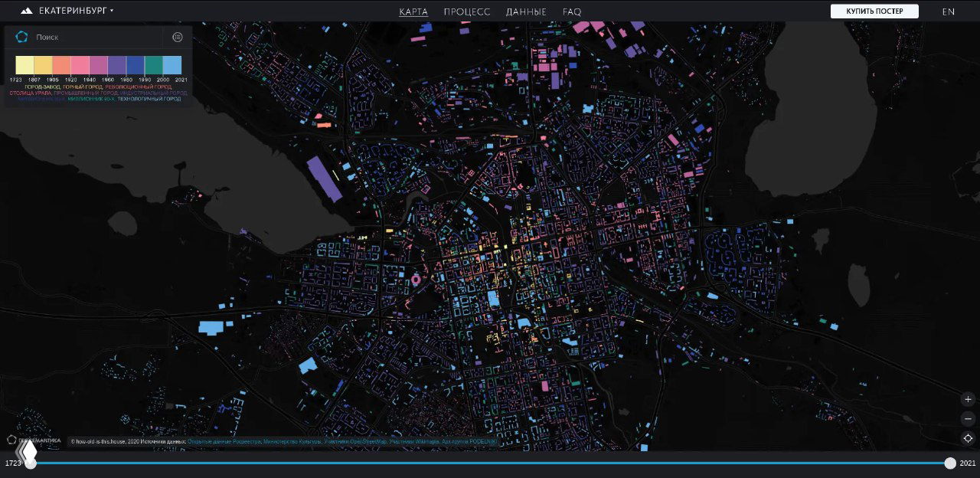Go to the ДАННЫЕ tab
This screenshot has height=478, width=980.
point(526,11)
